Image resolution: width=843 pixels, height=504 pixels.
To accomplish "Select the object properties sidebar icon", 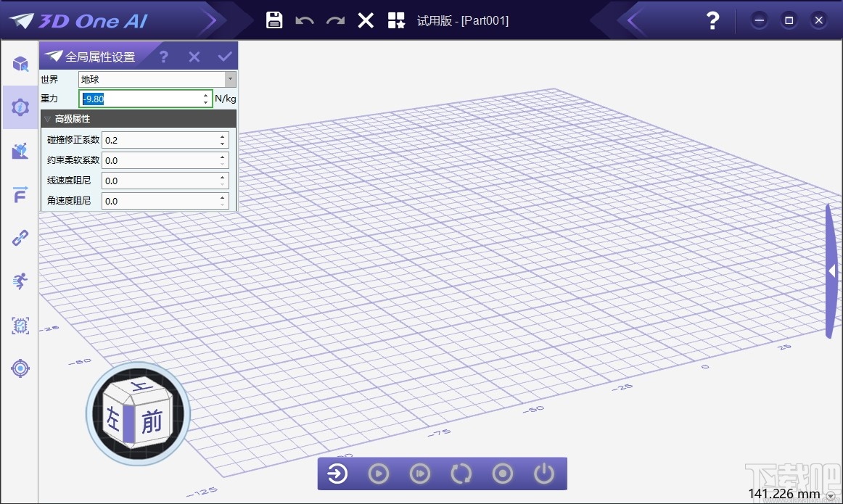I will pos(20,151).
